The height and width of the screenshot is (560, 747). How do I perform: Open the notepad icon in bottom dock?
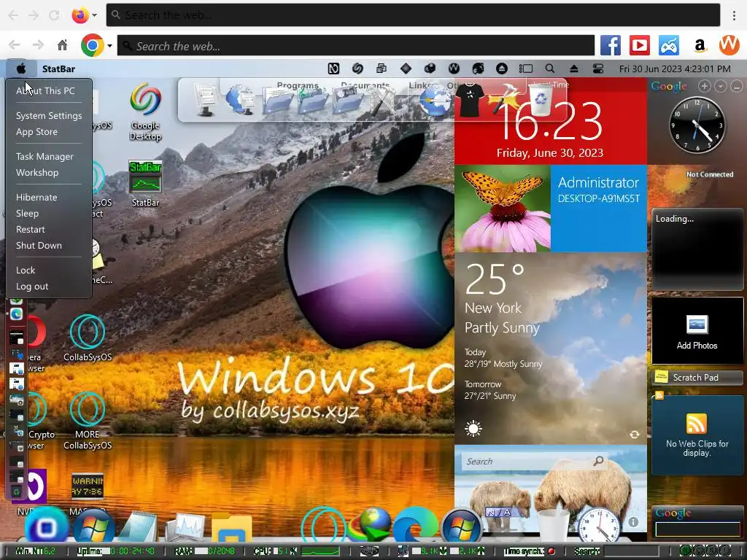coord(138,526)
